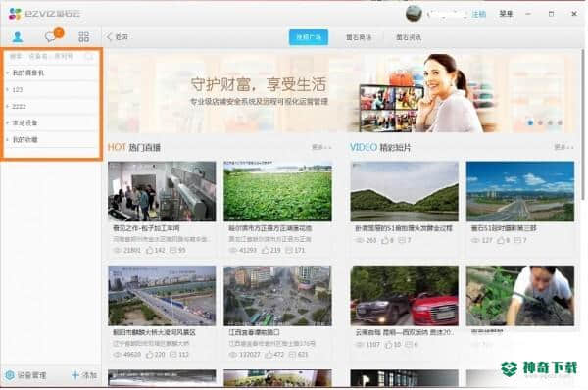The height and width of the screenshot is (390, 588).
Task: Open the green lotus field live thumbnail
Action: pos(277,191)
